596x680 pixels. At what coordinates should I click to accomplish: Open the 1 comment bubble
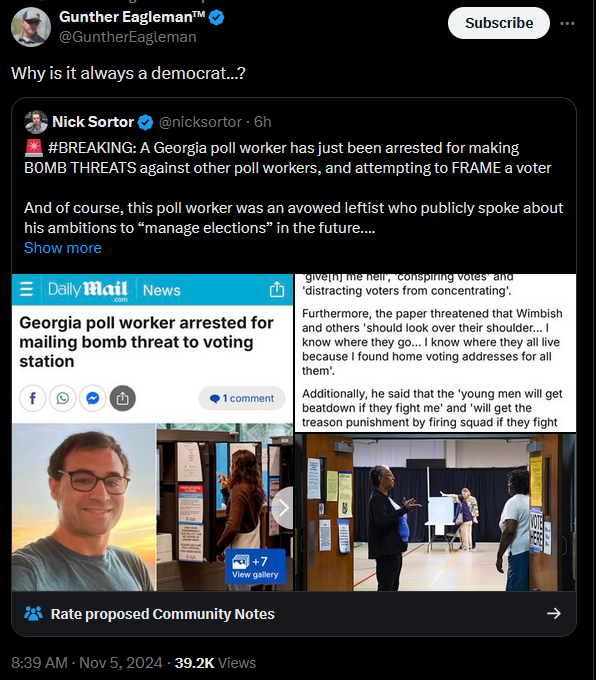coord(242,398)
